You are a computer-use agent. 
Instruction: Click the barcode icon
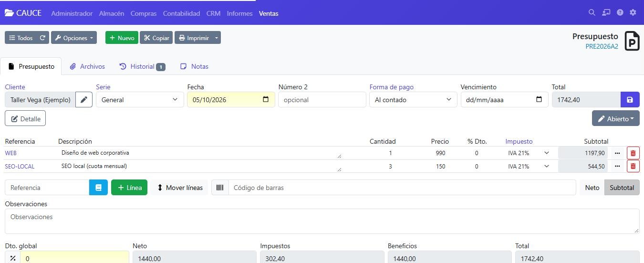220,188
